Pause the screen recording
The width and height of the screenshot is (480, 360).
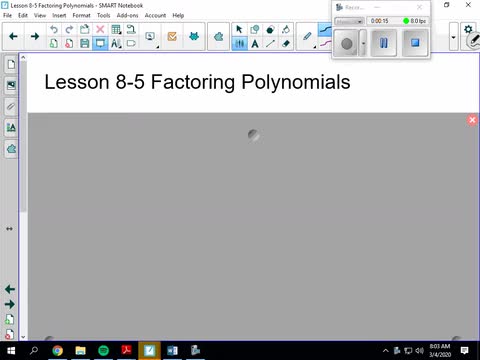384,43
